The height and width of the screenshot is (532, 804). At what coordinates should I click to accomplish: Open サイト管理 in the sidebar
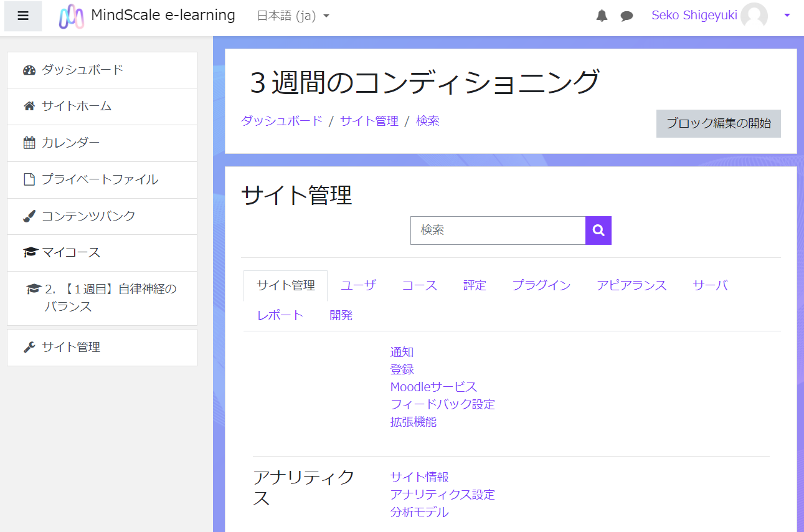point(102,348)
